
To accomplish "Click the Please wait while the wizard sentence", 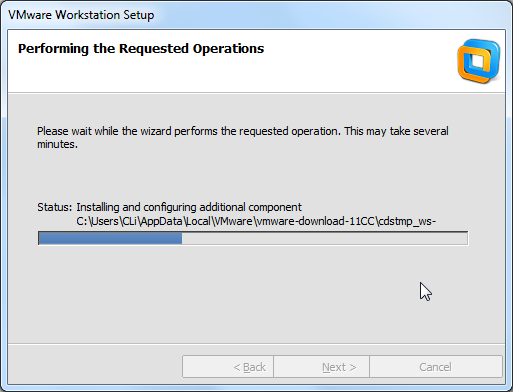I will [243, 138].
